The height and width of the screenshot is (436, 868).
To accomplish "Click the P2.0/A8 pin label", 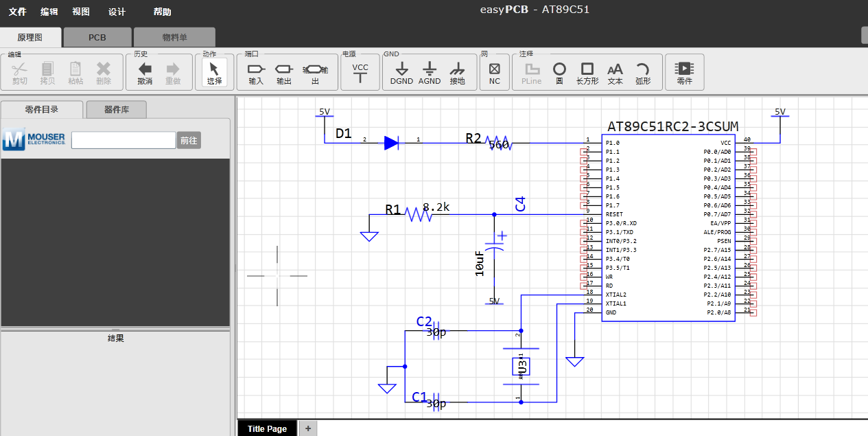I will pyautogui.click(x=718, y=312).
